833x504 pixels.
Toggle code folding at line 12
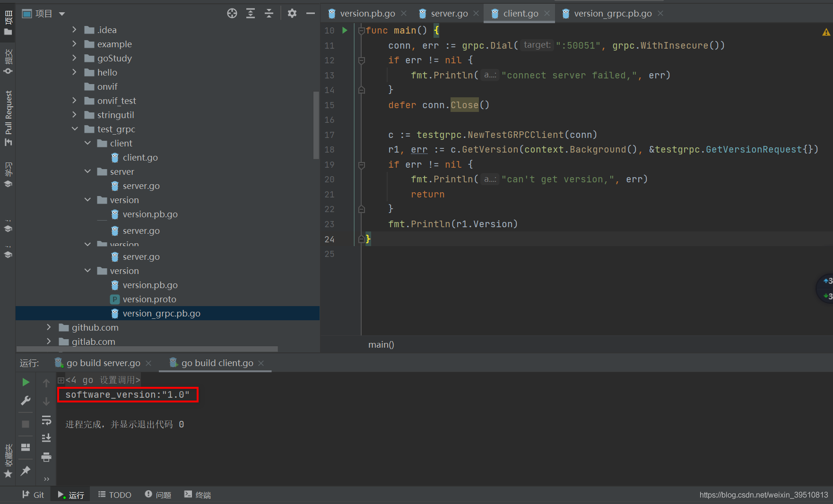362,60
